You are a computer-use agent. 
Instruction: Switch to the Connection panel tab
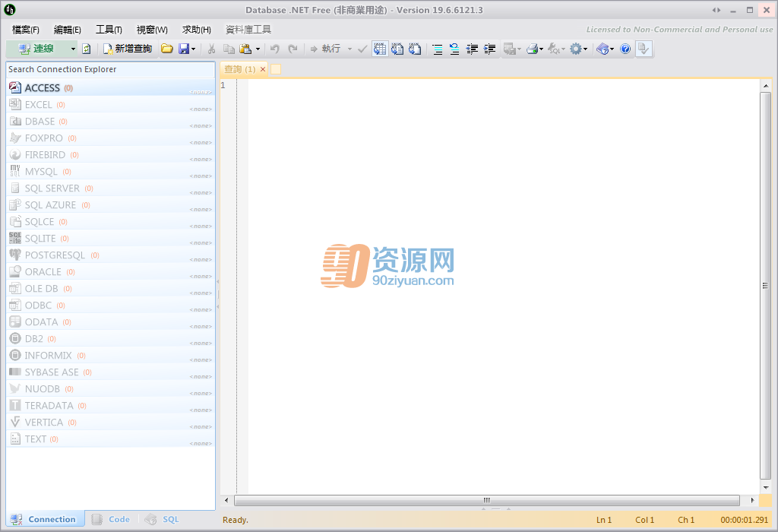coord(44,519)
